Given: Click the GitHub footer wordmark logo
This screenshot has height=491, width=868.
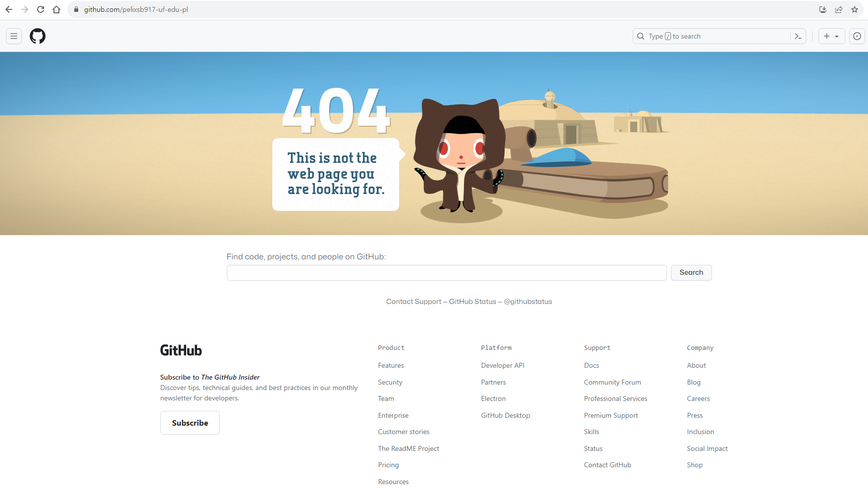Looking at the screenshot, I should (x=181, y=350).
